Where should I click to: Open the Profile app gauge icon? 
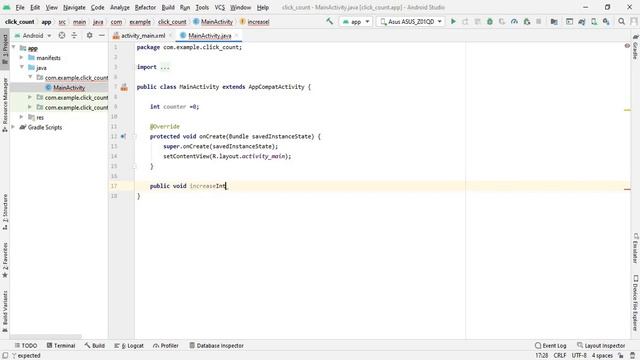514,21
